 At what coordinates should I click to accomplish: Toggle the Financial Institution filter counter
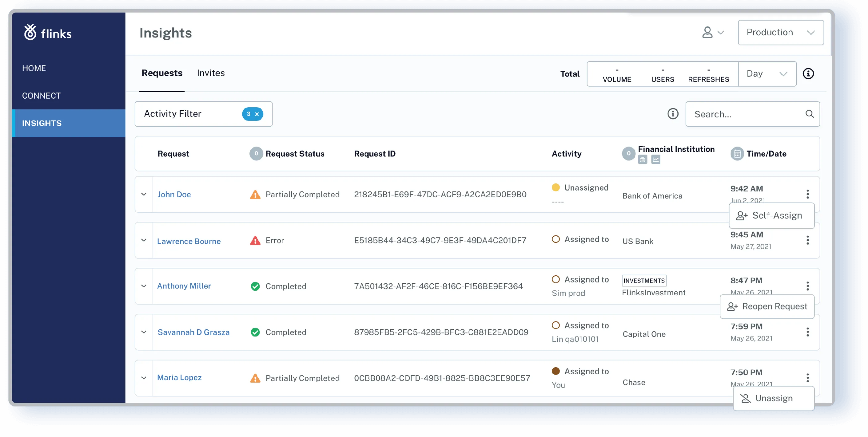(x=628, y=154)
